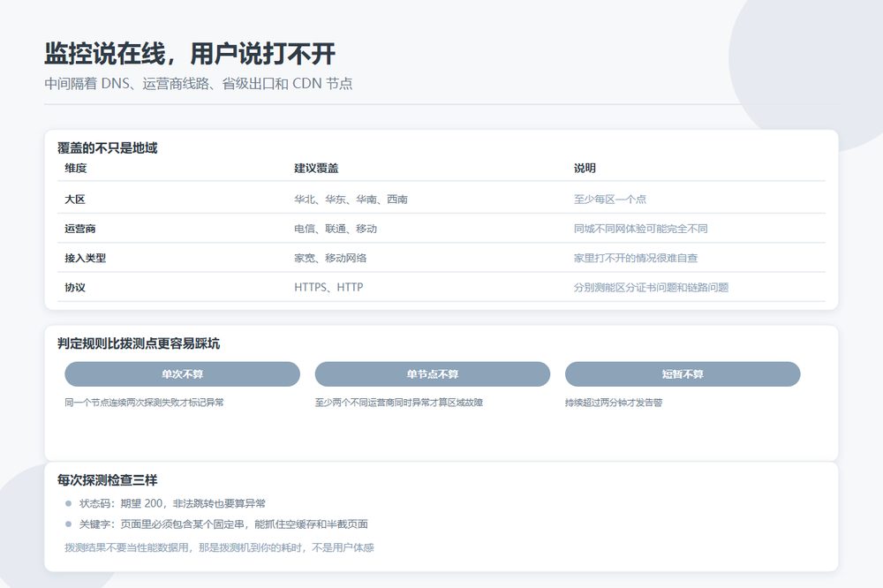The image size is (883, 588).
Task: Click the cell 电信、联通、移动
Action: 336,229
